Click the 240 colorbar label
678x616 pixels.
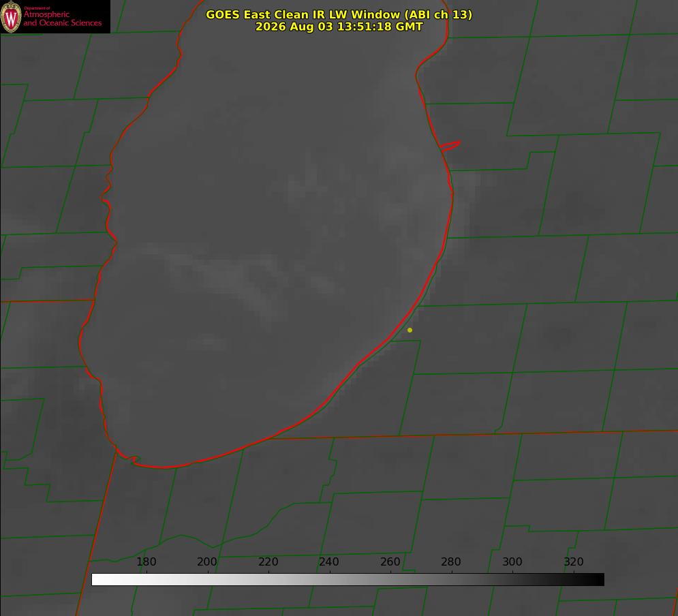(x=329, y=561)
